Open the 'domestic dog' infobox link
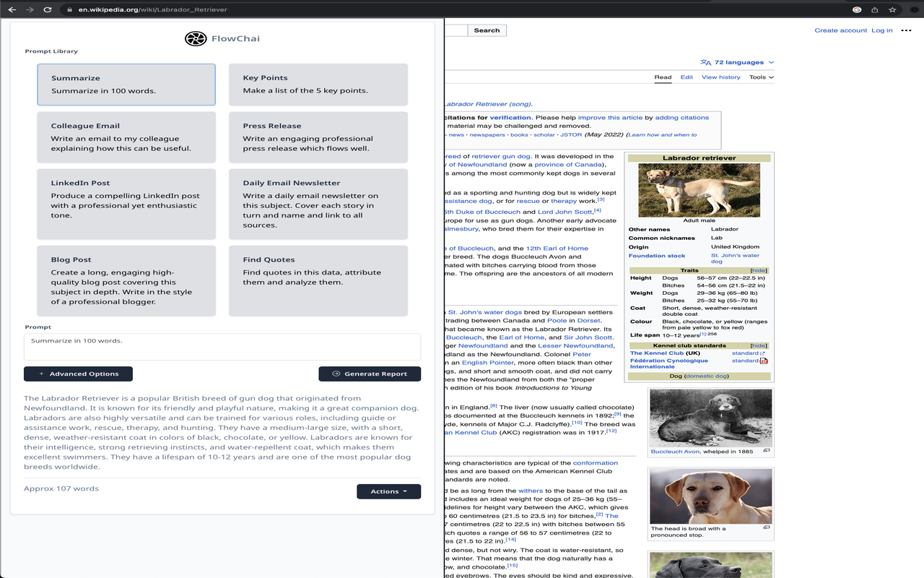This screenshot has width=924, height=578. coord(706,376)
